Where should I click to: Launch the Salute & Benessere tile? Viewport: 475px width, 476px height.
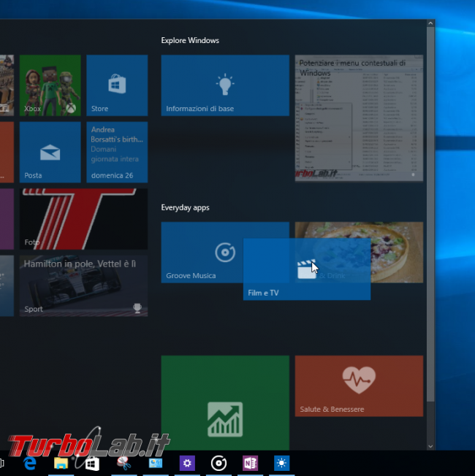(359, 386)
